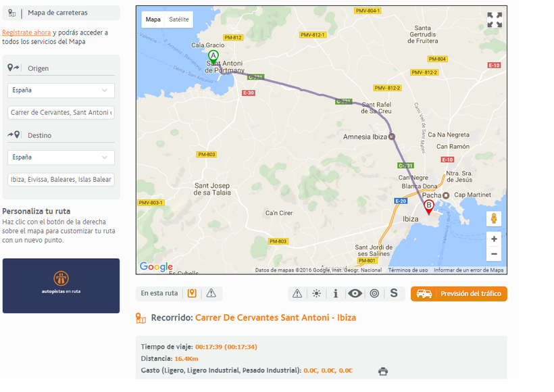554x392 pixels.
Task: Zoom in the map with plus button
Action: pos(494,239)
